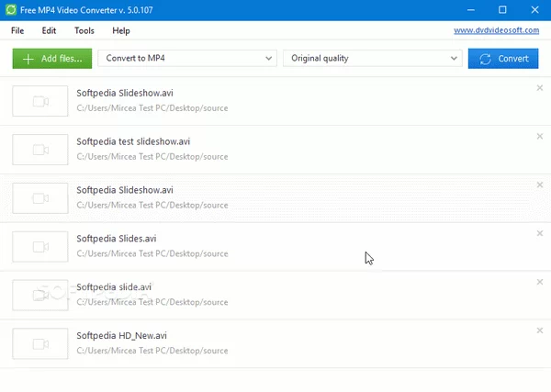Click the thumbnail of the highlighted Softpedia Slideshow.avi

point(40,198)
